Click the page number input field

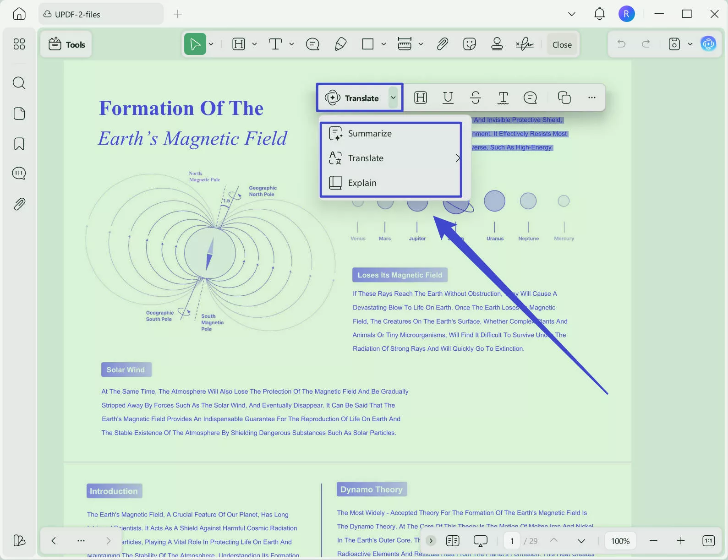[x=512, y=541]
